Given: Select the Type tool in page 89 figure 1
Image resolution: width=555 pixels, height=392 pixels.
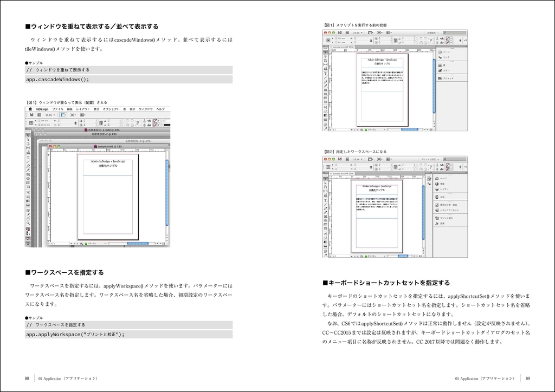Looking at the screenshot, I should (325, 74).
